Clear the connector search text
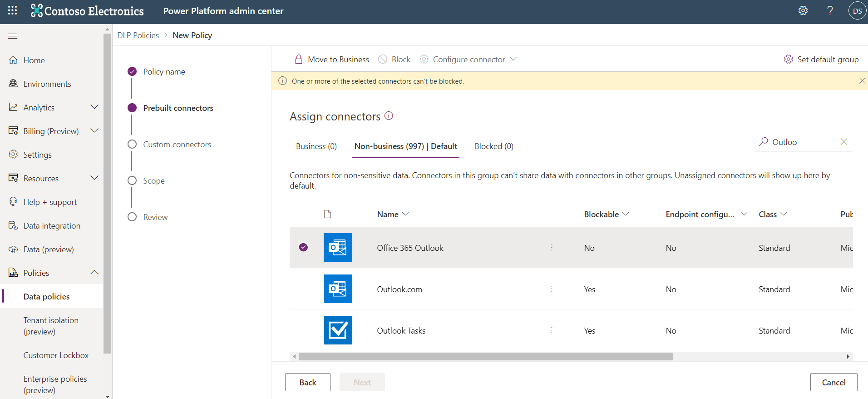Viewport: 868px width, 399px height. [x=844, y=142]
